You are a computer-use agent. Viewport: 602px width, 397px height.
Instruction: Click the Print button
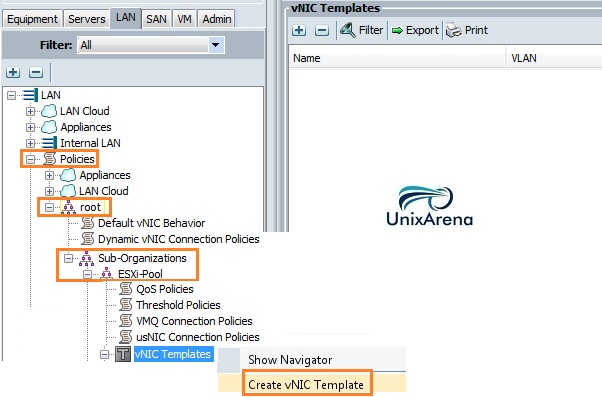click(467, 30)
